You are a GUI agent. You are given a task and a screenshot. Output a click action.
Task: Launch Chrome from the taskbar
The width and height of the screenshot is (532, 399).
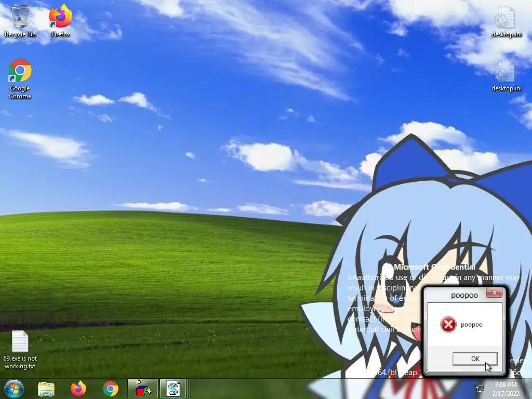(x=111, y=389)
